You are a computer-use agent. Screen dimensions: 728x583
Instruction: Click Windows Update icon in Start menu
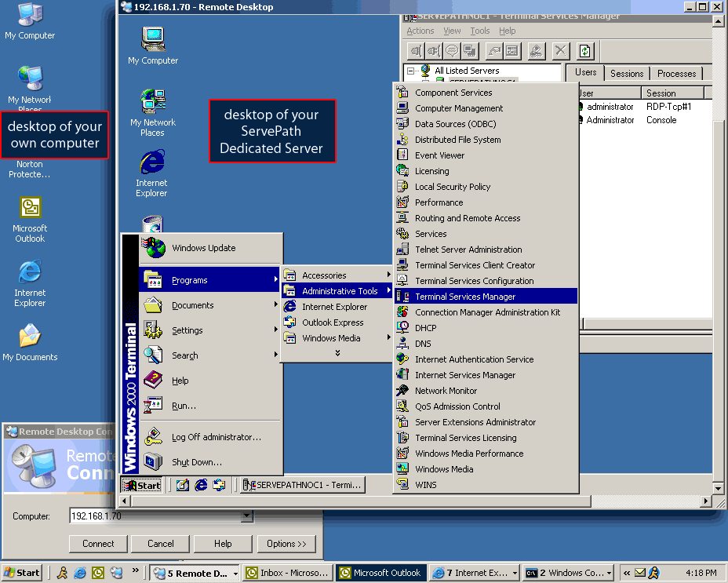click(154, 248)
